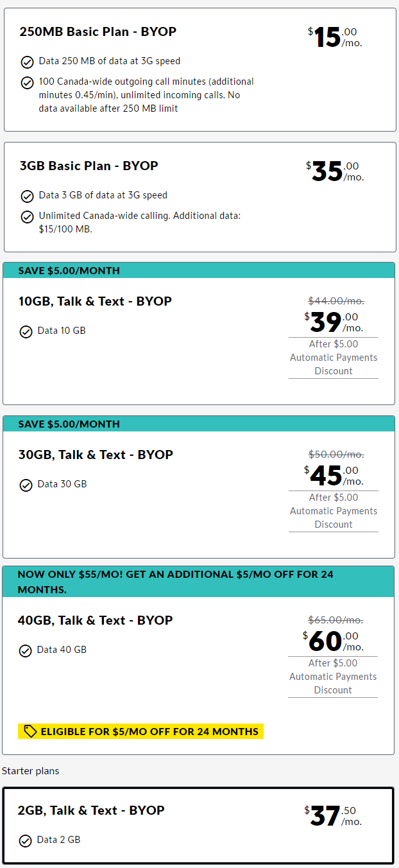Viewport: 399px width, 868px height.
Task: Click the $60.00/mo price on 40GB plan
Action: (333, 641)
